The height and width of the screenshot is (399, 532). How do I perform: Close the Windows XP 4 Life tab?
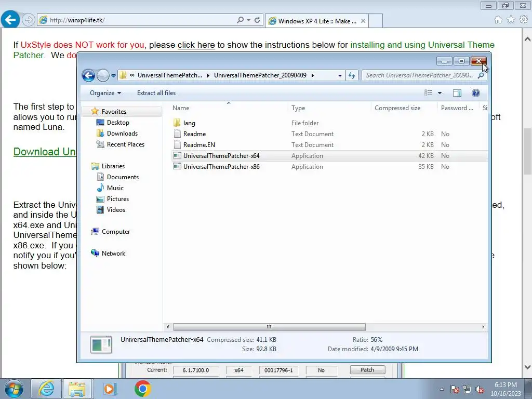363,21
